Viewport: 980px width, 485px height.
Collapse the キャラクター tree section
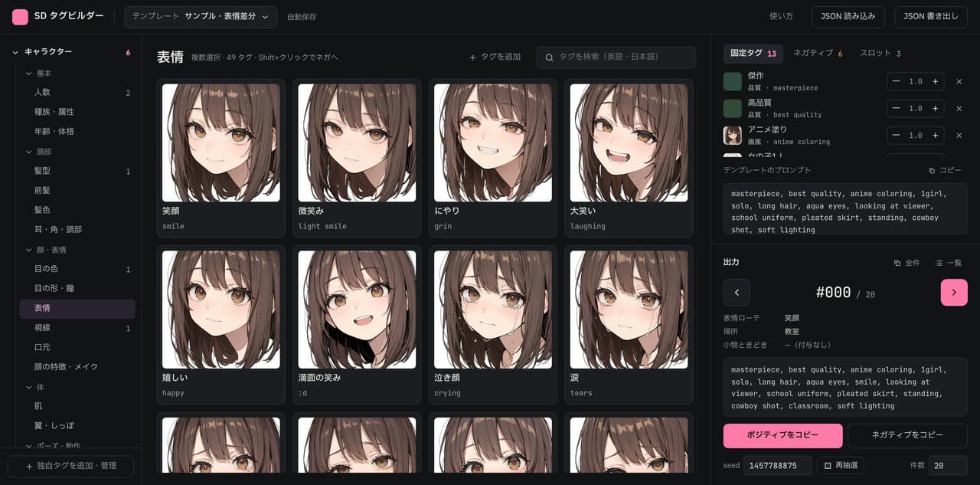(15, 52)
